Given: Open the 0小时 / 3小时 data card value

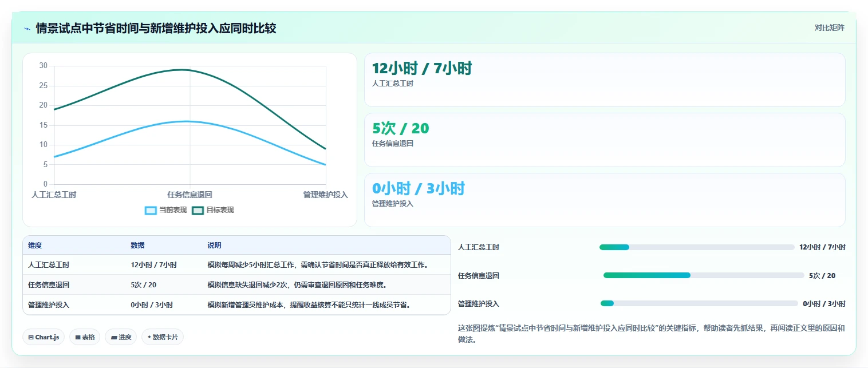Looking at the screenshot, I should [419, 188].
